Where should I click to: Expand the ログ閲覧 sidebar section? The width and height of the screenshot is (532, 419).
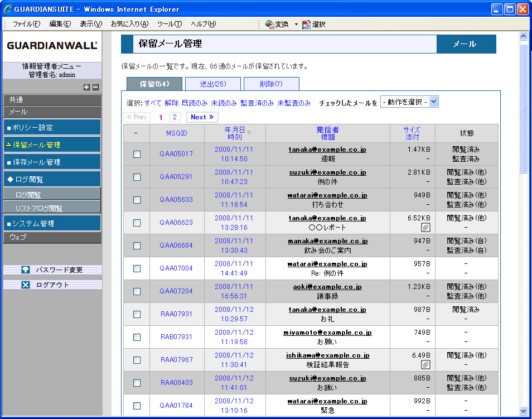[x=51, y=180]
